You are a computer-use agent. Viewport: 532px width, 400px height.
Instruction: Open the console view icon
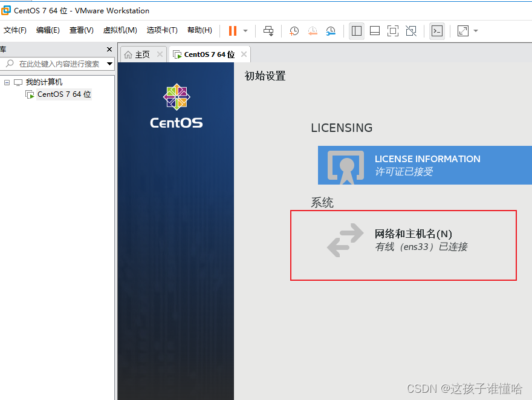[x=437, y=31]
